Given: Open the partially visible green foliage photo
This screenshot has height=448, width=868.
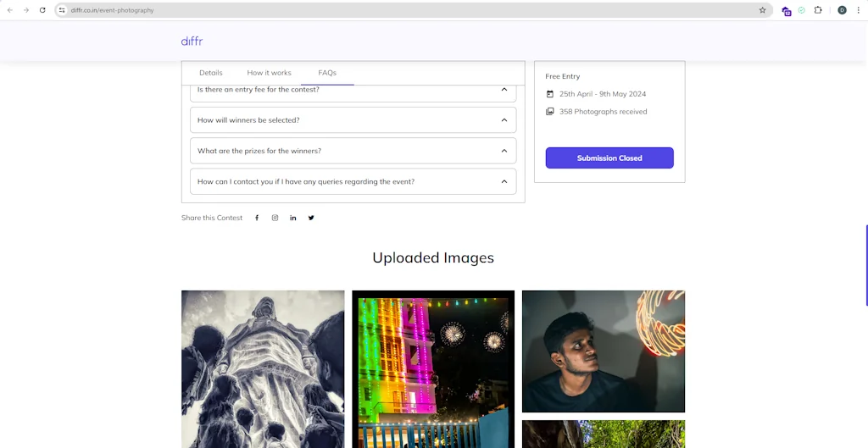Looking at the screenshot, I should pyautogui.click(x=604, y=434).
